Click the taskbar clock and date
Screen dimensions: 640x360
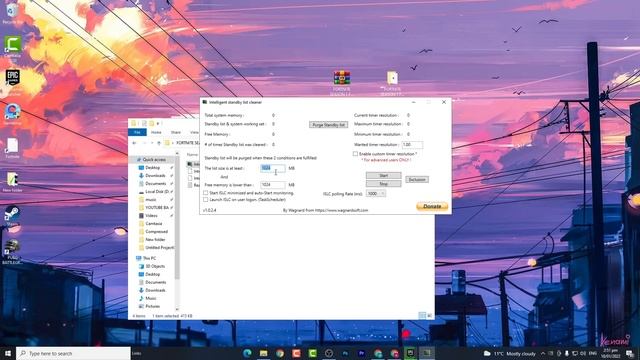[x=611, y=353]
